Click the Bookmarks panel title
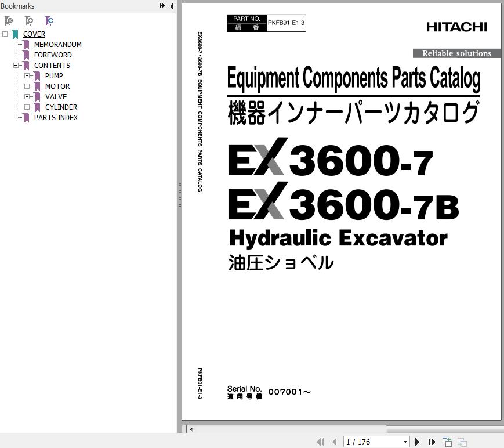 pos(17,6)
